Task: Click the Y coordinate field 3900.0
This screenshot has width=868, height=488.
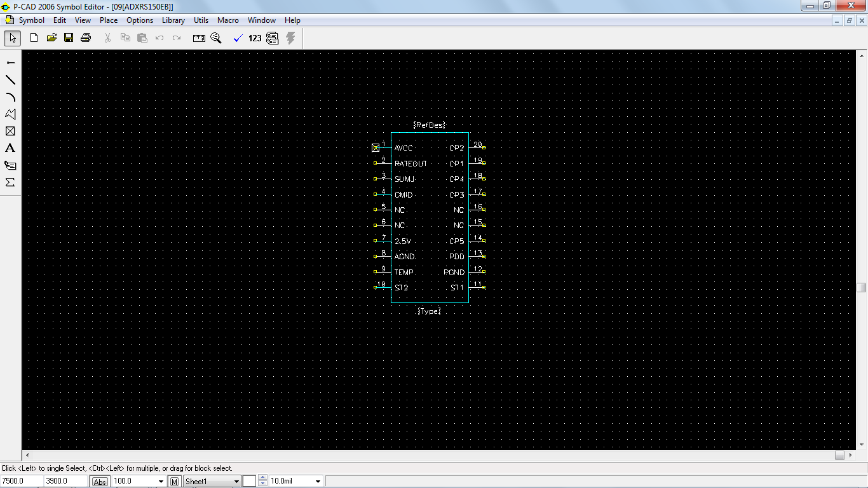Action: point(65,481)
